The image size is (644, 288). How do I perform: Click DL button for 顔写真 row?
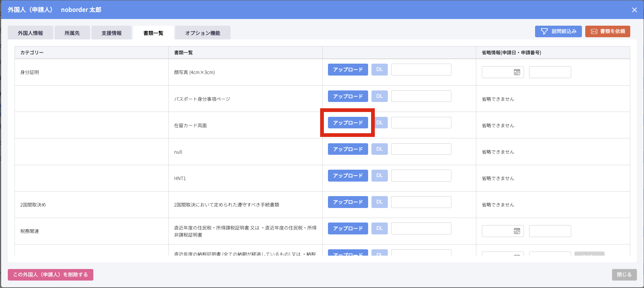click(379, 70)
